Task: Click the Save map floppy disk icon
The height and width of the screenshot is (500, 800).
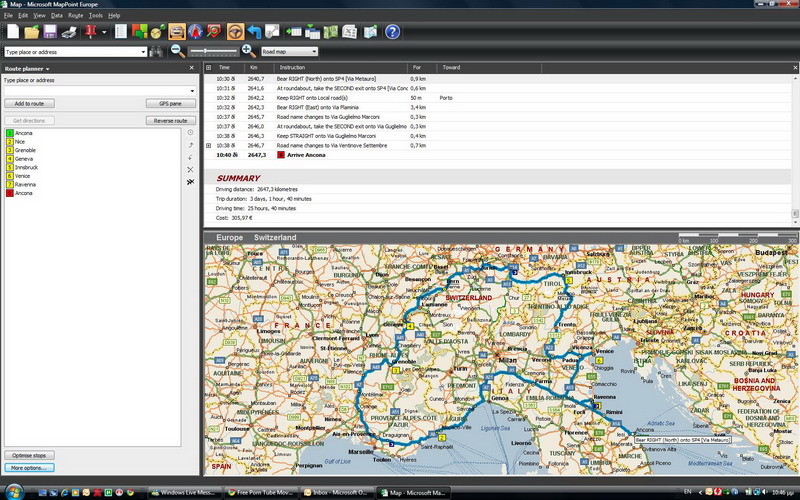Action: tap(51, 32)
